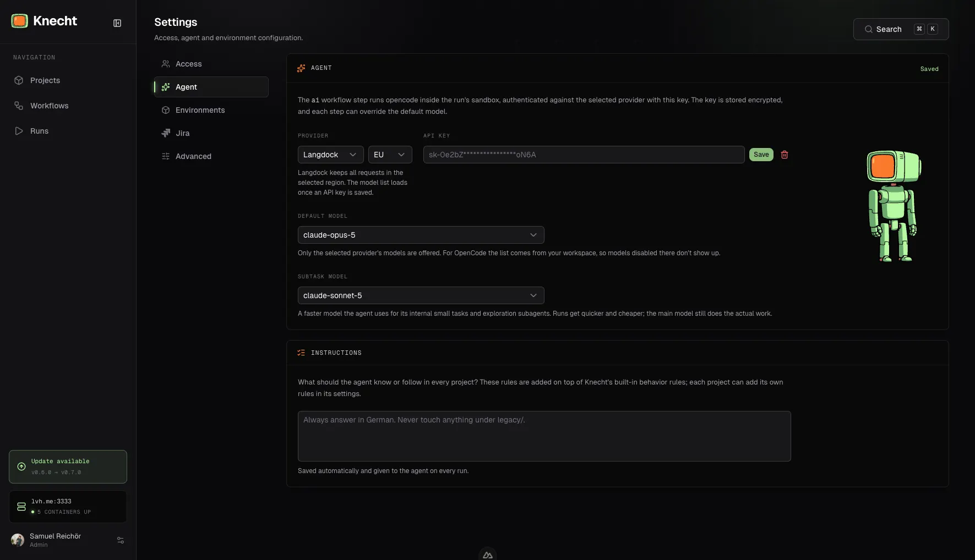Click into the instructions text area
The image size is (975, 560).
tap(544, 436)
